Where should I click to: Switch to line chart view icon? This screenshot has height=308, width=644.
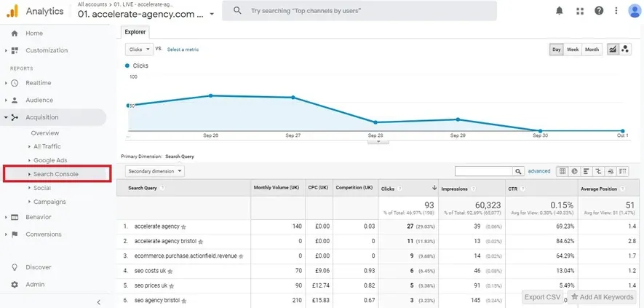[x=613, y=50]
